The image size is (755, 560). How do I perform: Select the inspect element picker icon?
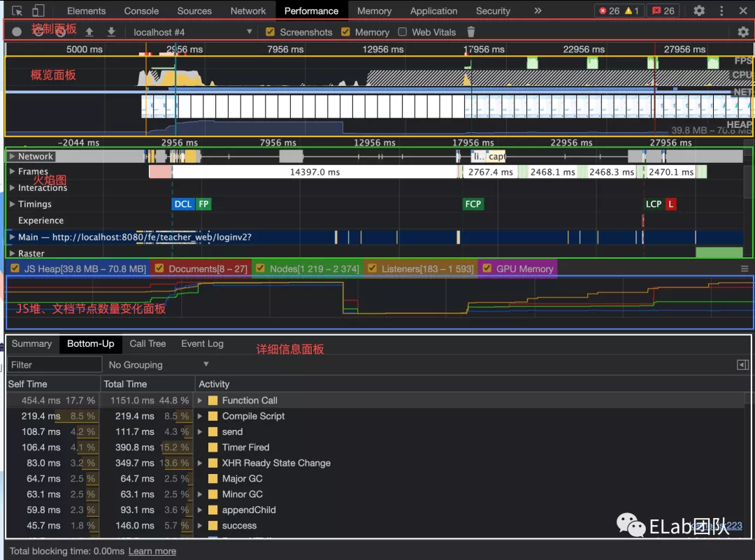pos(17,10)
